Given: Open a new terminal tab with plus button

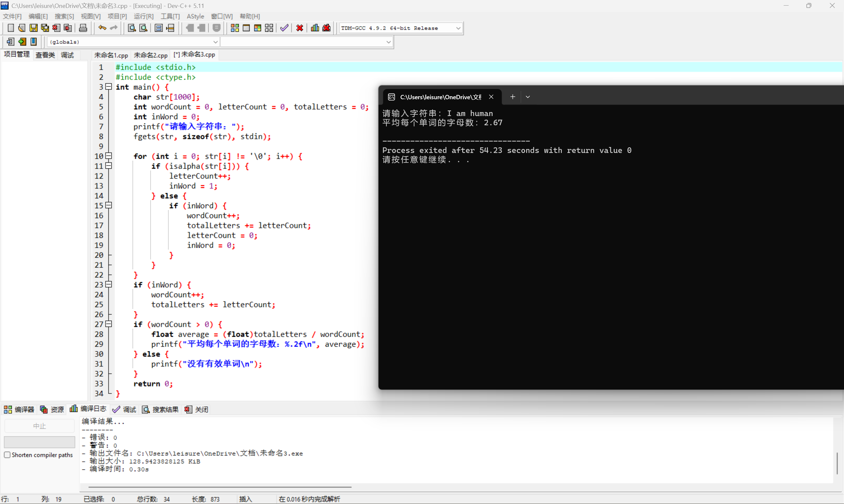Looking at the screenshot, I should [513, 97].
